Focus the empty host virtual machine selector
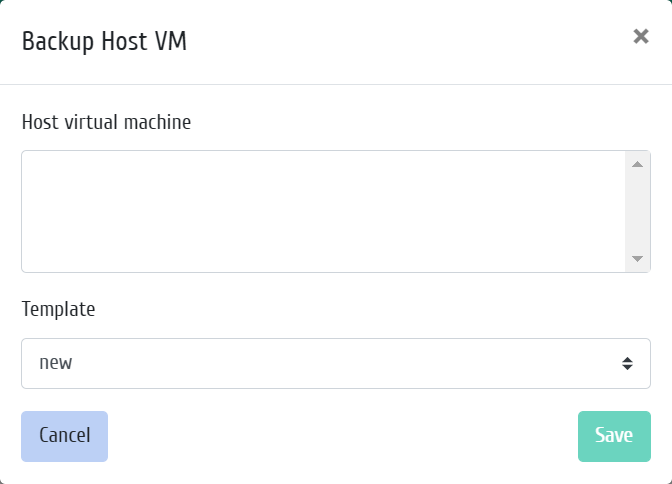Viewport: 672px width, 484px height. [323, 211]
